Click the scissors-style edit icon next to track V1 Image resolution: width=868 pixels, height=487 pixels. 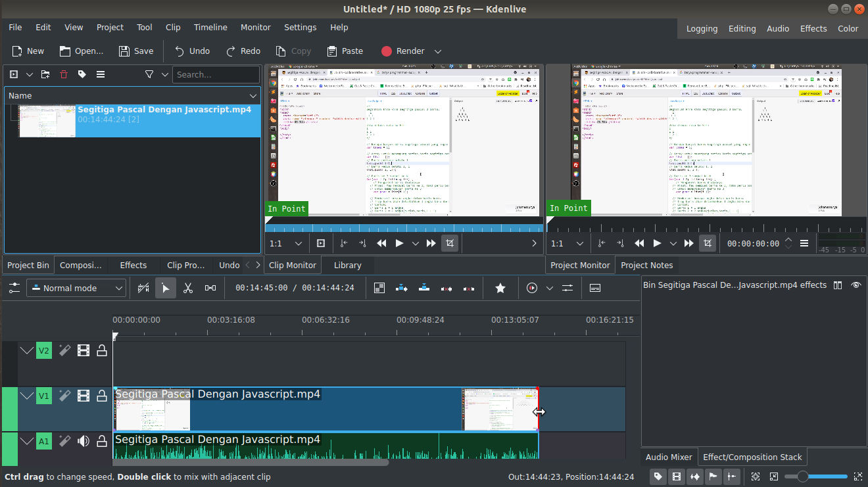click(x=64, y=396)
